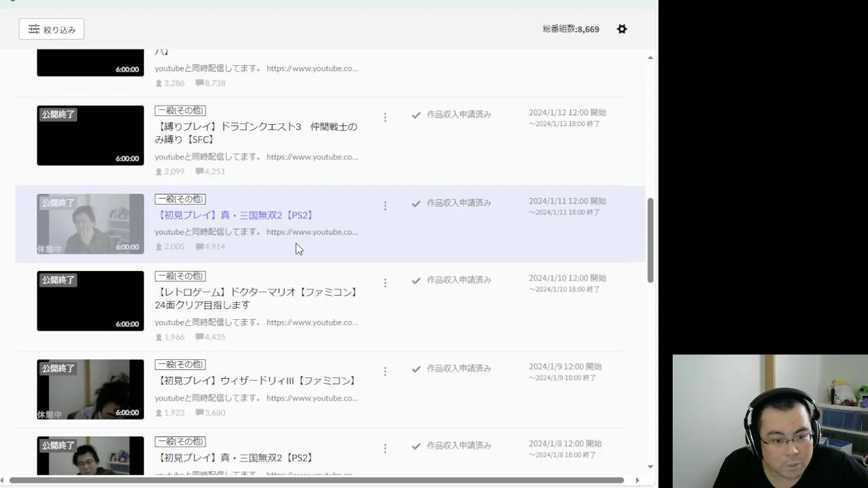The width and height of the screenshot is (868, 488).
Task: Click the ドラゴンクエスト3 broadcast thumbnail
Action: click(x=90, y=136)
